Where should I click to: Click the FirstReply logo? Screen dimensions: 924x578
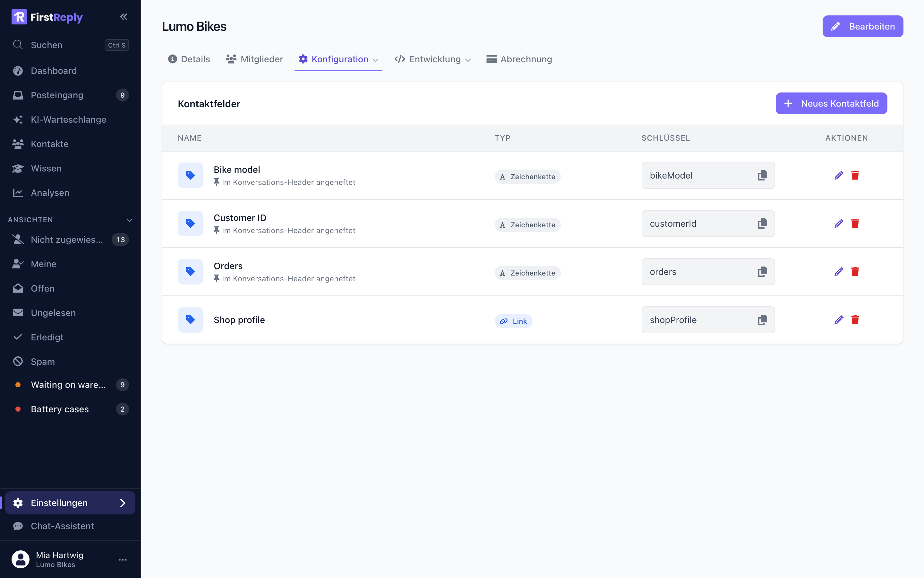tap(47, 17)
